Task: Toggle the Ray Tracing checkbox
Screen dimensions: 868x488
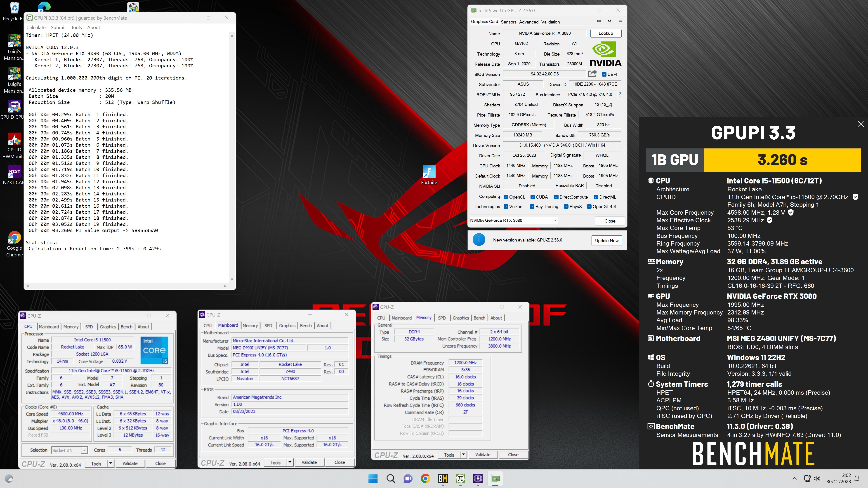Action: [532, 206]
